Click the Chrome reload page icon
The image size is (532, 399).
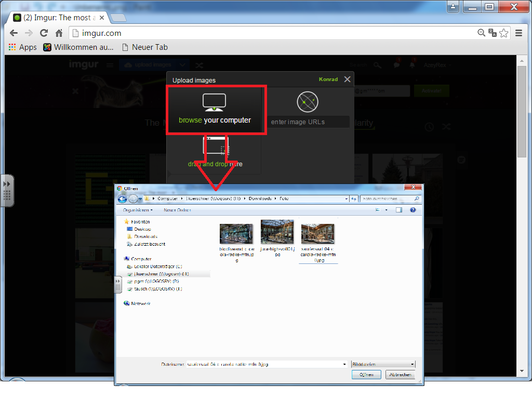pyautogui.click(x=44, y=33)
